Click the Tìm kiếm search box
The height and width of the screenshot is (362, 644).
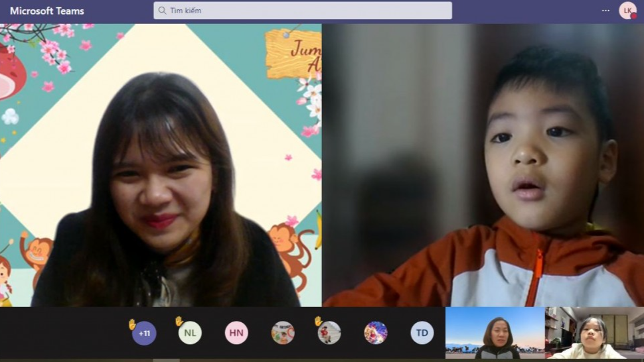303,11
